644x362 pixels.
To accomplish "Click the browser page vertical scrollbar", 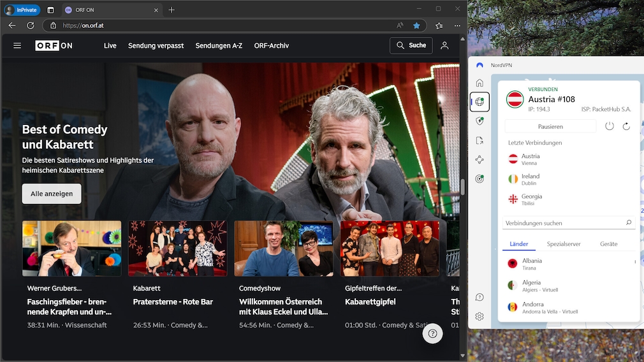I will coord(462,187).
